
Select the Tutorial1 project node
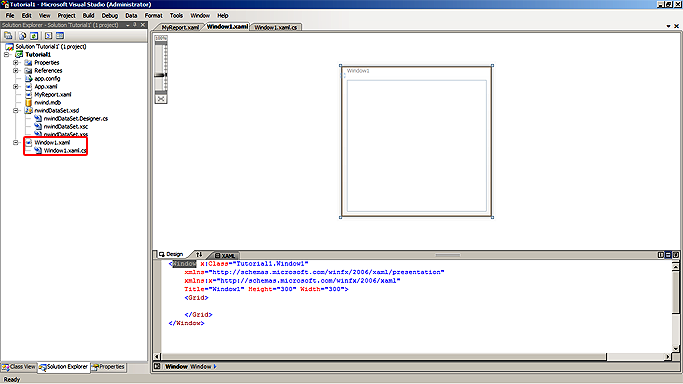pos(38,54)
